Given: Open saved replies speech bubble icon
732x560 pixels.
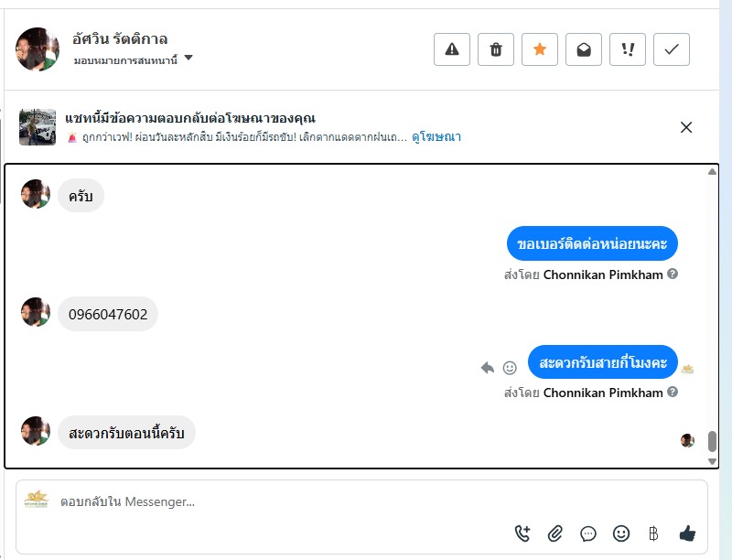Looking at the screenshot, I should click(x=588, y=533).
